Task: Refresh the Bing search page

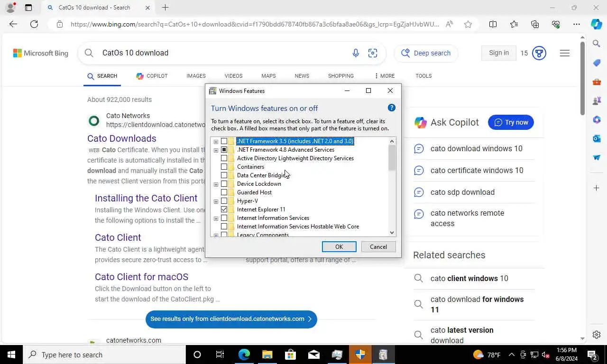Action: coord(34,24)
